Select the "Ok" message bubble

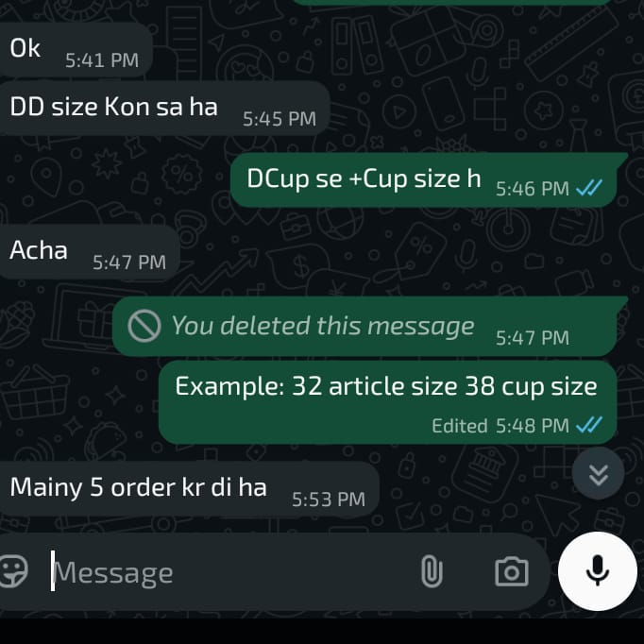76,49
